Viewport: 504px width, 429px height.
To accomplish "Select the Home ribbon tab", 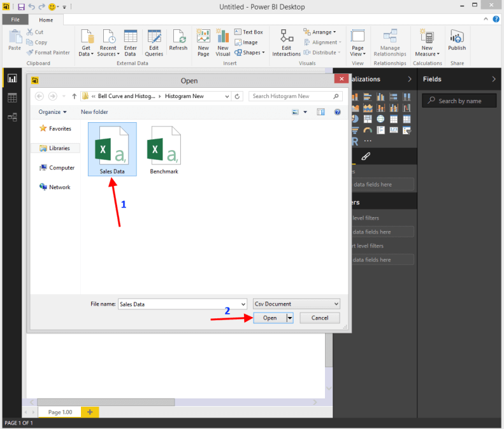I will (46, 20).
